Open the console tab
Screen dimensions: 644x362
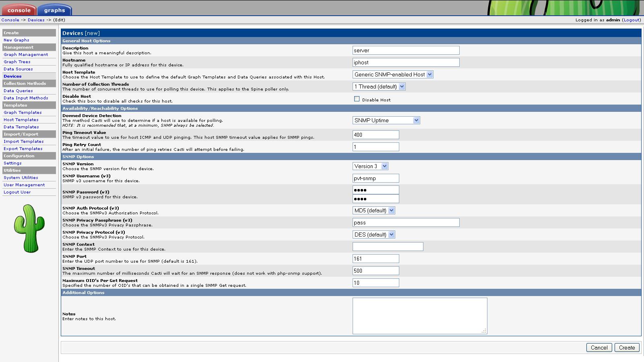tap(19, 10)
